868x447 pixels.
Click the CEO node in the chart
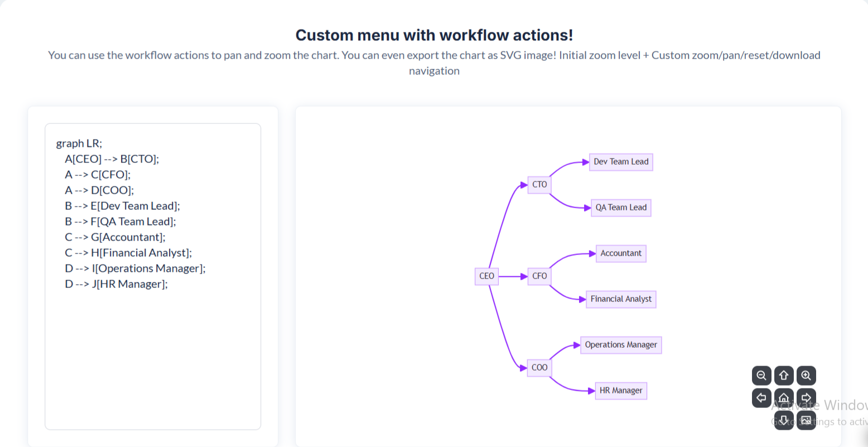tap(486, 276)
